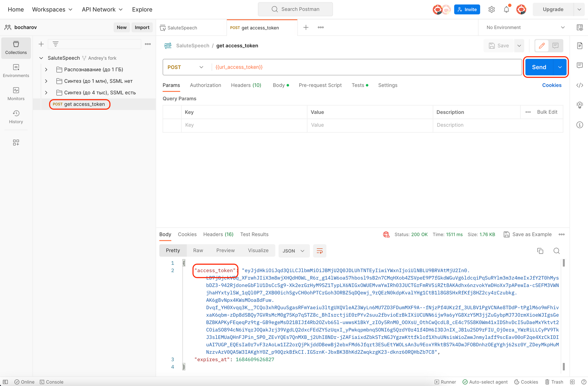The height and width of the screenshot is (386, 588).
Task: Expand Распознавание (до 1 ГБ) folder
Action: [x=46, y=70]
